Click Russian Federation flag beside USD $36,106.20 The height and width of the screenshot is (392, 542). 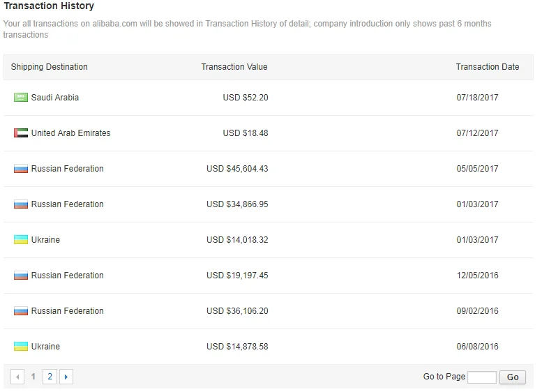tap(20, 311)
